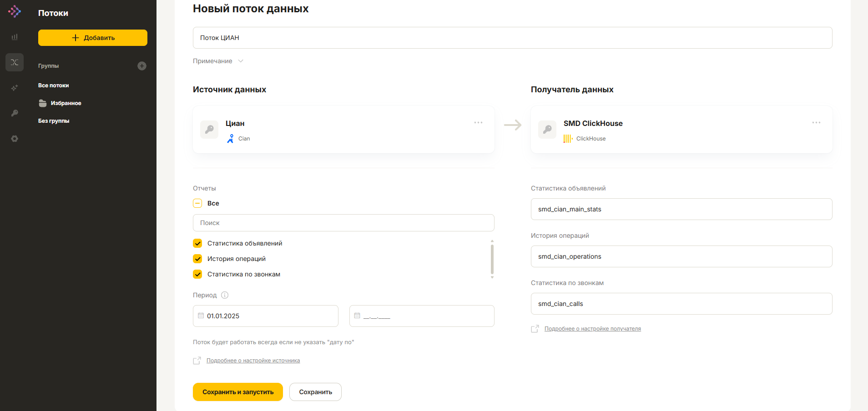Click the Циан source name
The width and height of the screenshot is (868, 411).
point(235,123)
